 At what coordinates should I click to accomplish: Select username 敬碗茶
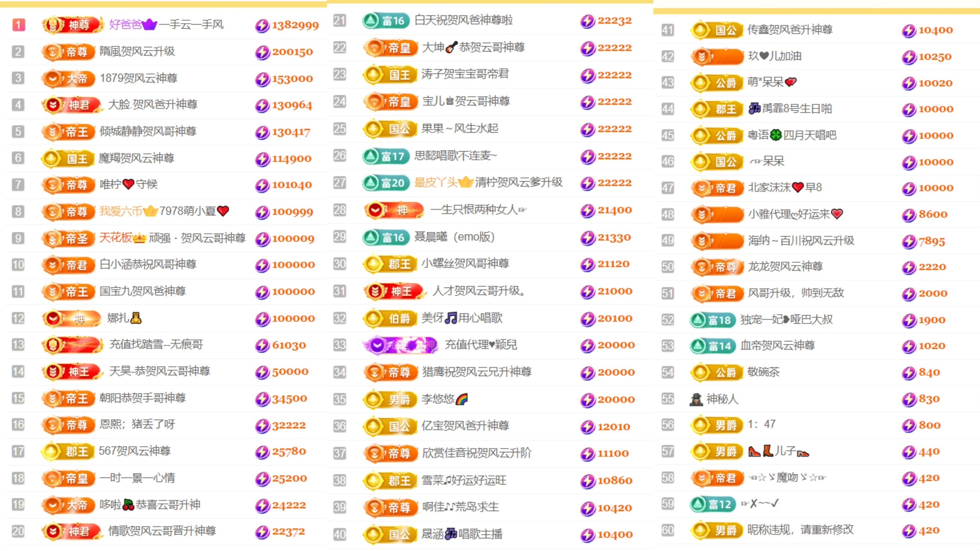click(x=764, y=372)
